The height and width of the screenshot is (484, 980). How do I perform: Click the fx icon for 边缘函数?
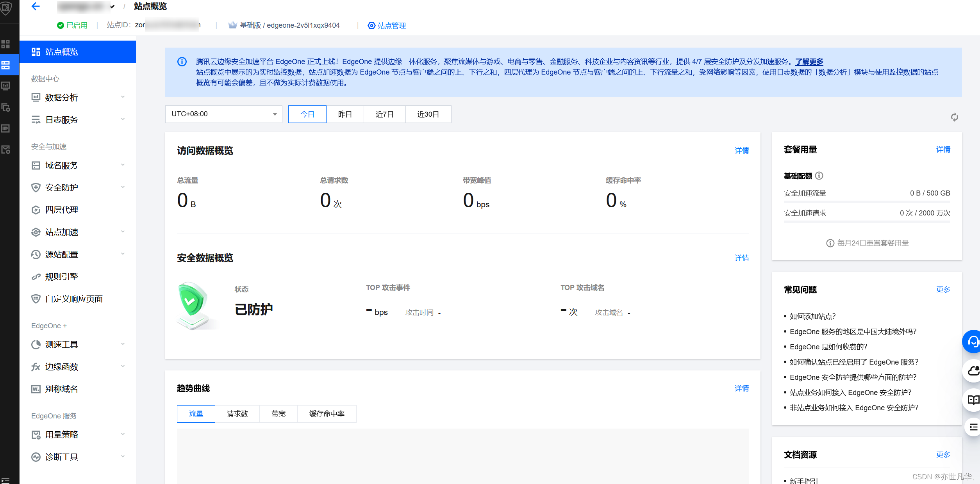click(36, 367)
